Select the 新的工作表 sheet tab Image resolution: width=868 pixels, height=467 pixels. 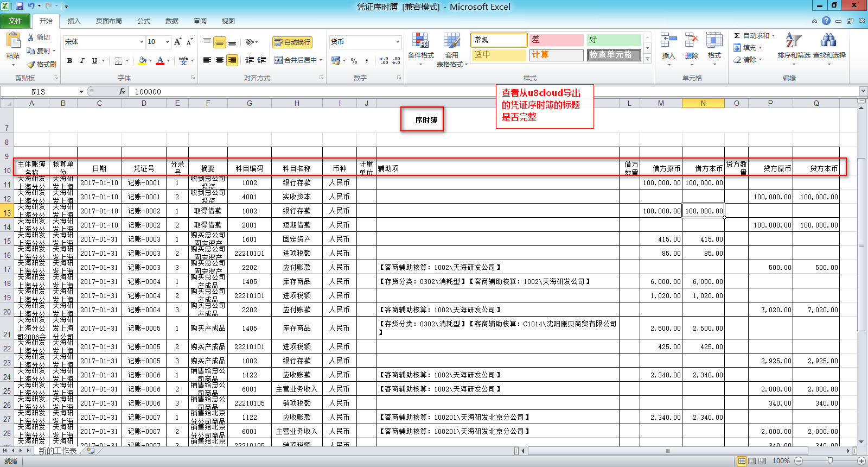58,451
